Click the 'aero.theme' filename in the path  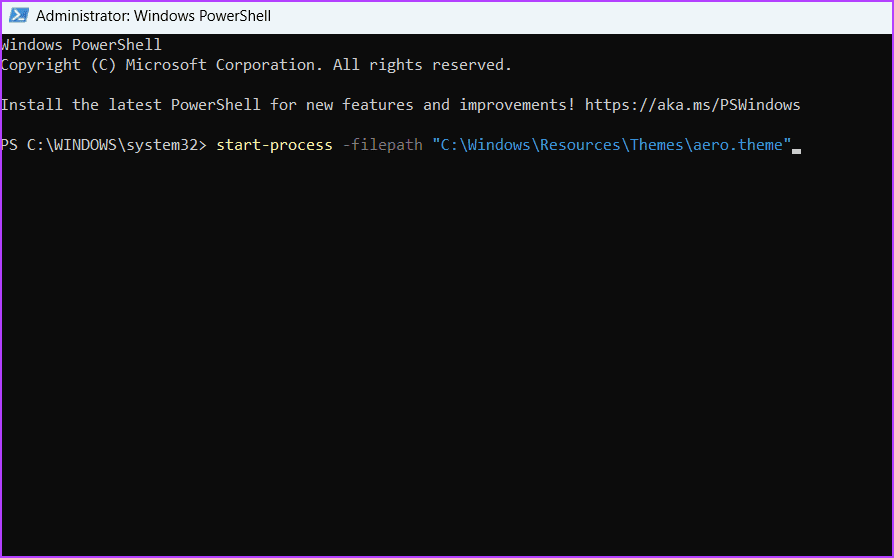tap(738, 145)
